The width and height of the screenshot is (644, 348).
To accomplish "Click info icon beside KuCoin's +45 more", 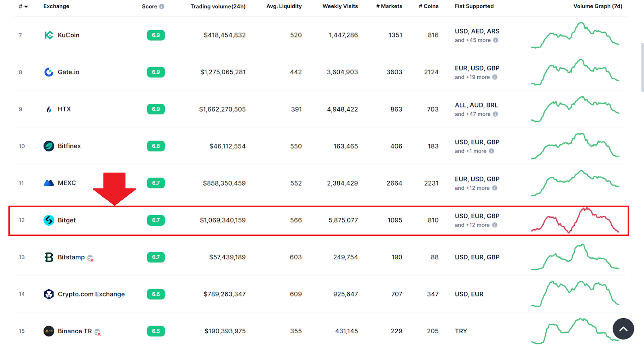I will (x=496, y=40).
